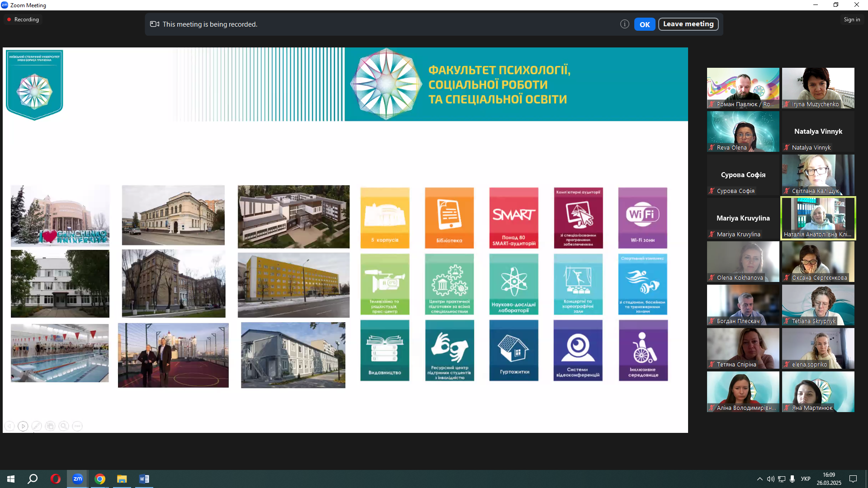
Task: Select the highlighted Наталія Анатоліївна video tile
Action: [818, 218]
